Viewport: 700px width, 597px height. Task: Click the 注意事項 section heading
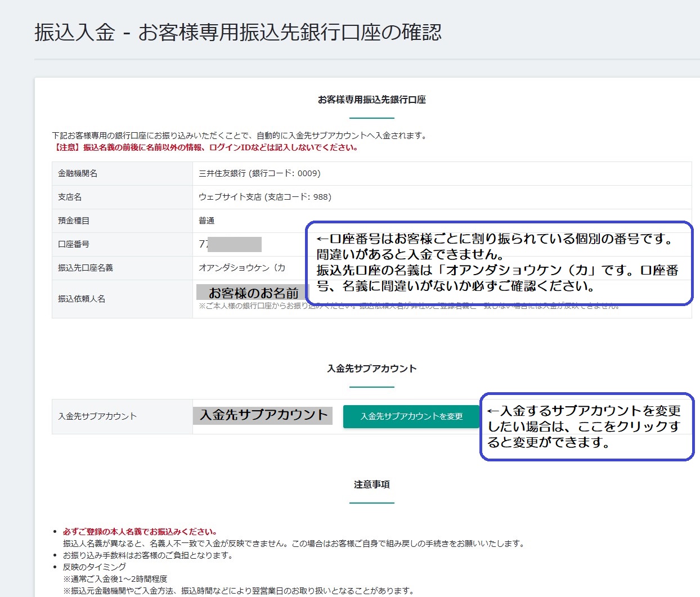(372, 484)
